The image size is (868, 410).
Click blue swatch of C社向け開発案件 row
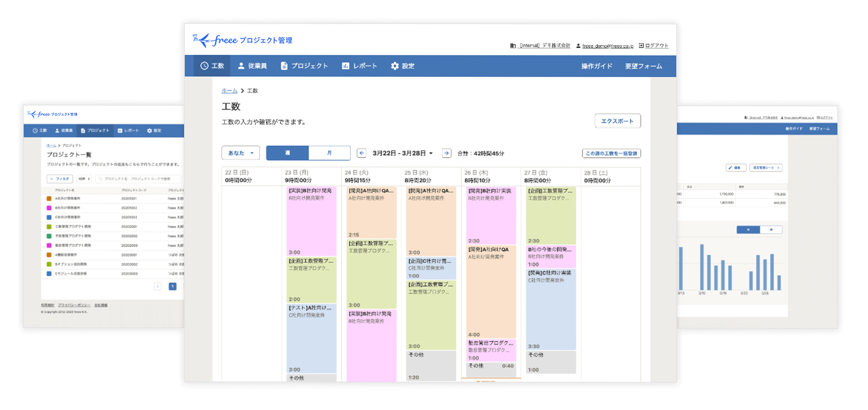click(x=49, y=217)
